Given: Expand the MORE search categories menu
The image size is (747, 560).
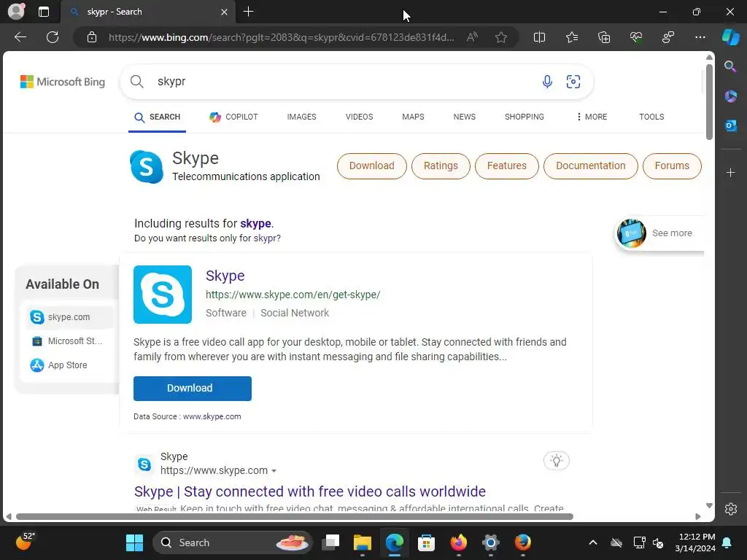Looking at the screenshot, I should point(592,117).
